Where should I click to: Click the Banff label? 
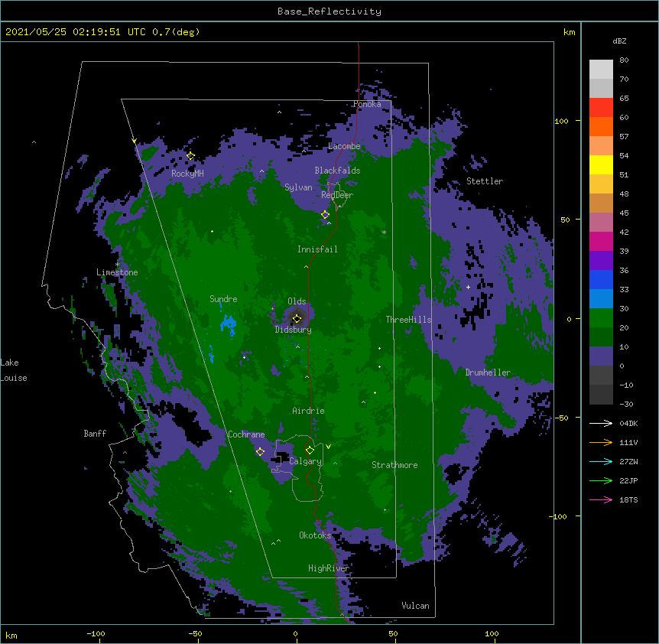[x=95, y=434]
